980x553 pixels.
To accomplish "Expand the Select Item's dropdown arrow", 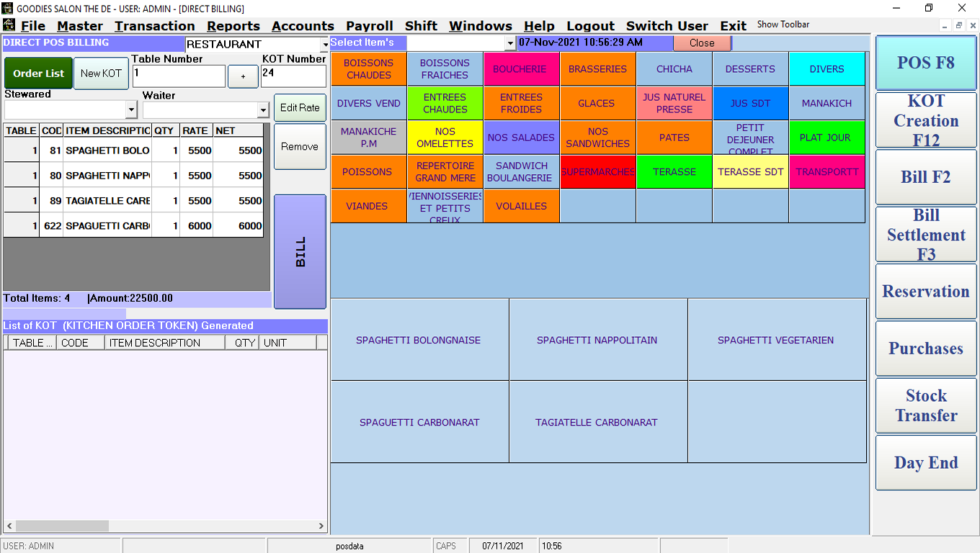I will [x=510, y=43].
